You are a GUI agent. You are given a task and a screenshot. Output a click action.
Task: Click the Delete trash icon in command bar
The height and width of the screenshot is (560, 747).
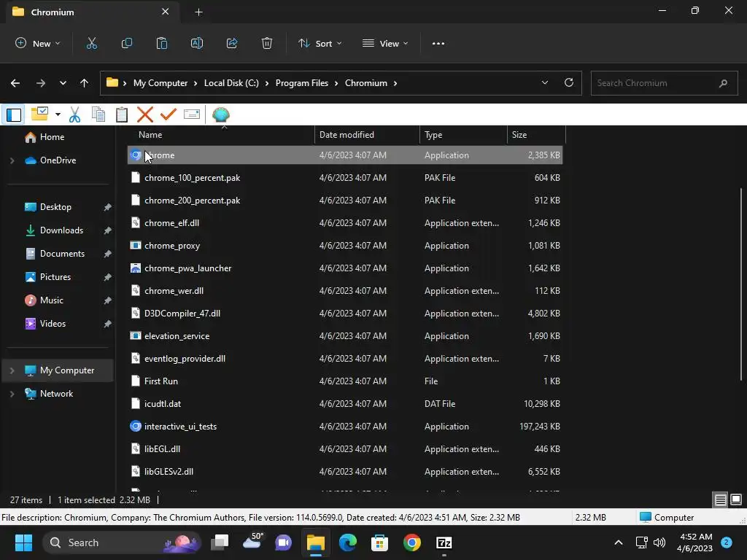pyautogui.click(x=267, y=43)
